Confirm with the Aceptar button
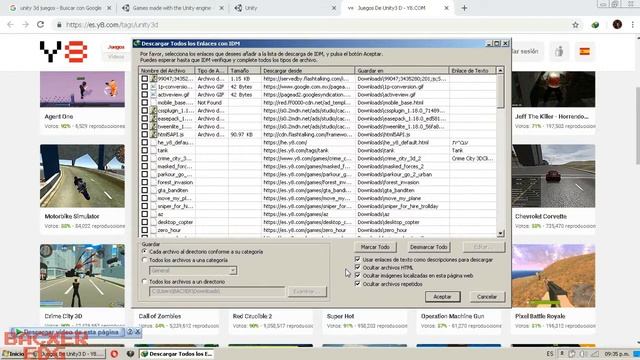 coord(442,297)
